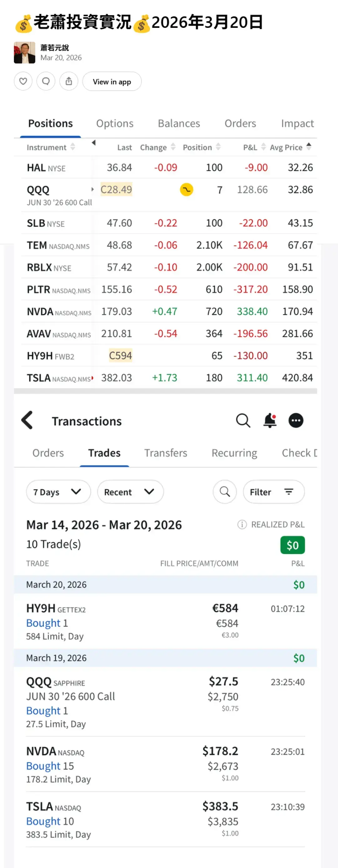Open the author's profile avatar
The width and height of the screenshot is (338, 868).
pos(25,53)
